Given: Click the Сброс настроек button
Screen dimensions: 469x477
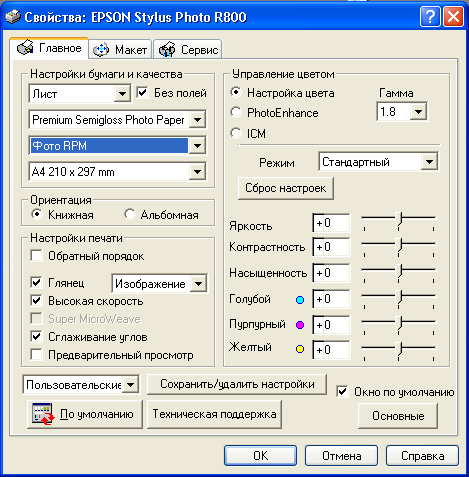Looking at the screenshot, I should (286, 188).
